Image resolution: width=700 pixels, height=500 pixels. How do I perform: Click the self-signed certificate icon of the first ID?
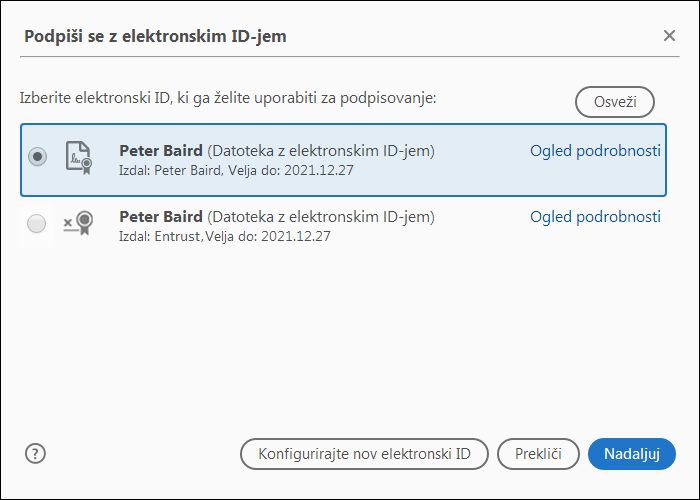pos(78,158)
